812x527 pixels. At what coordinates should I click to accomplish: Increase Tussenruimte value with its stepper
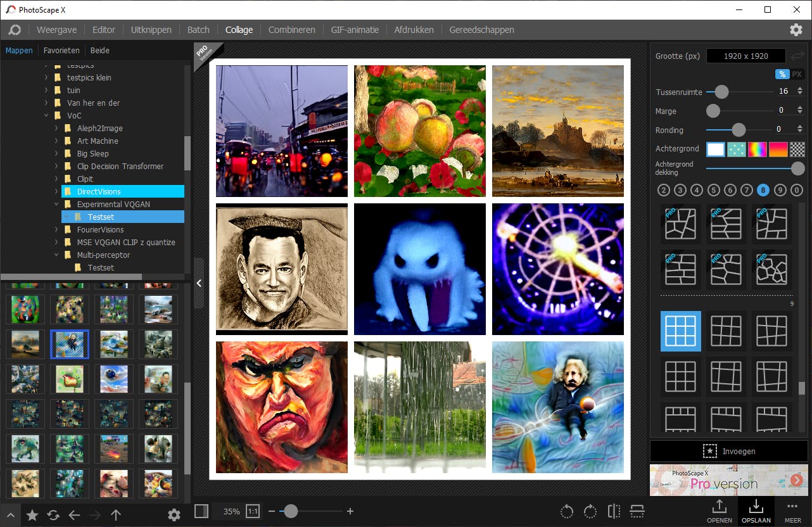(799, 89)
